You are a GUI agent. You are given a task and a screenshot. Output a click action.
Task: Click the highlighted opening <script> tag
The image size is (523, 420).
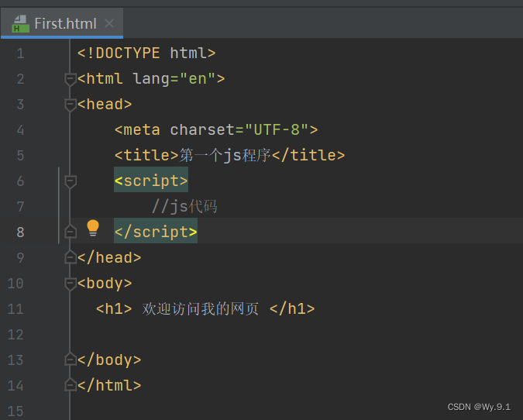(151, 181)
